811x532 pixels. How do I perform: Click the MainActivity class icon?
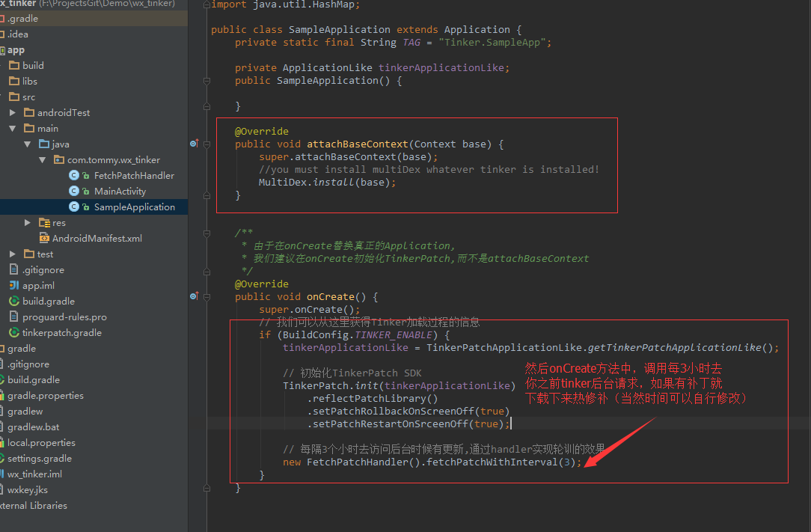click(x=74, y=191)
